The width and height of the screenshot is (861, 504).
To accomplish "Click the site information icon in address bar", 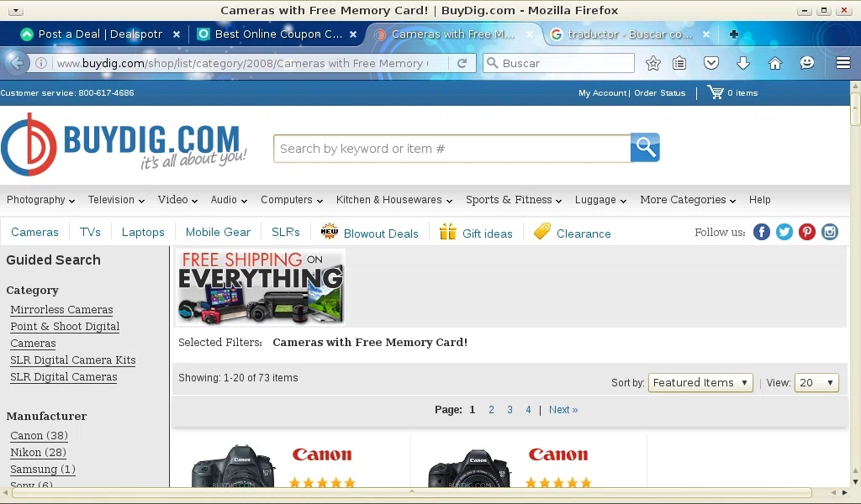I will pos(40,63).
